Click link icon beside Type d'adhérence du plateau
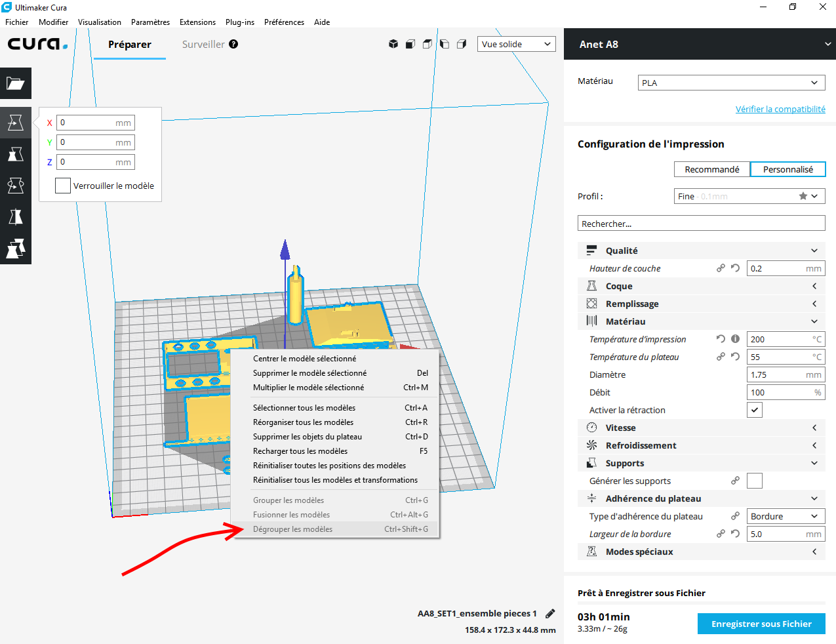 point(735,516)
